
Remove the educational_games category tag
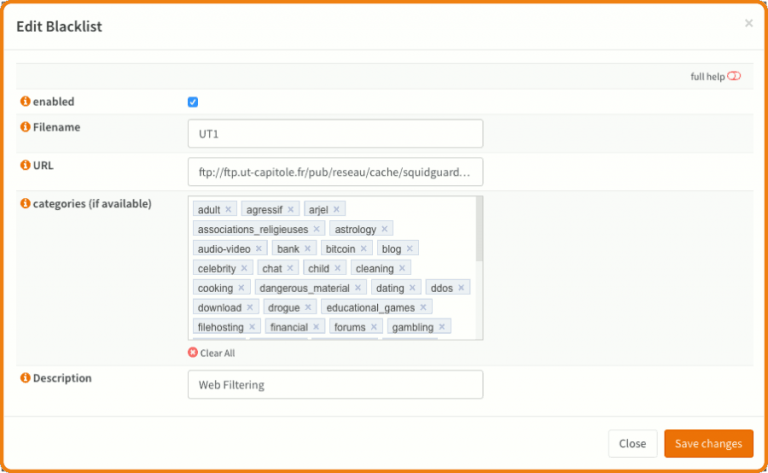click(x=423, y=307)
